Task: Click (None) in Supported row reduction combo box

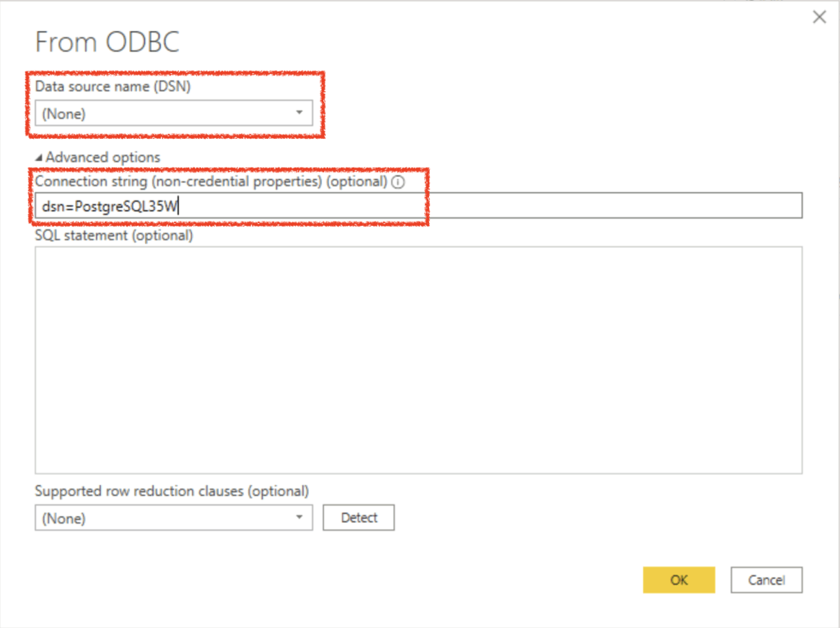Action: coord(64,519)
